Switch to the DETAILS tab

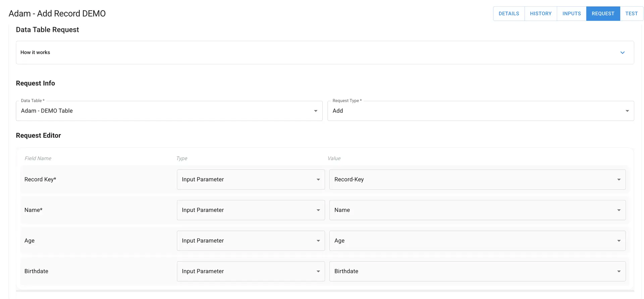pos(509,14)
